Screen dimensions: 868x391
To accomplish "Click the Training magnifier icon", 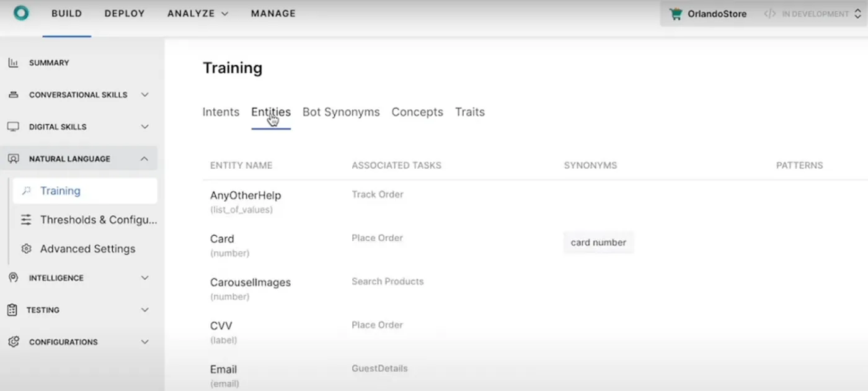I will click(x=26, y=191).
